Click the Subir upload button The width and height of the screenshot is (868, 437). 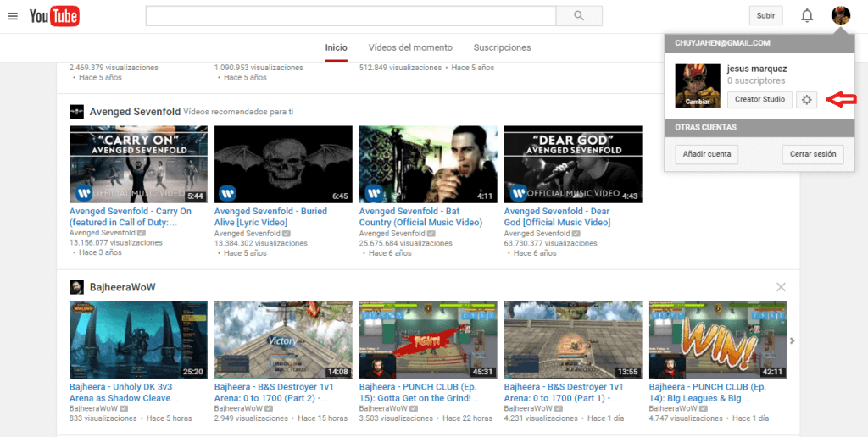coord(765,15)
